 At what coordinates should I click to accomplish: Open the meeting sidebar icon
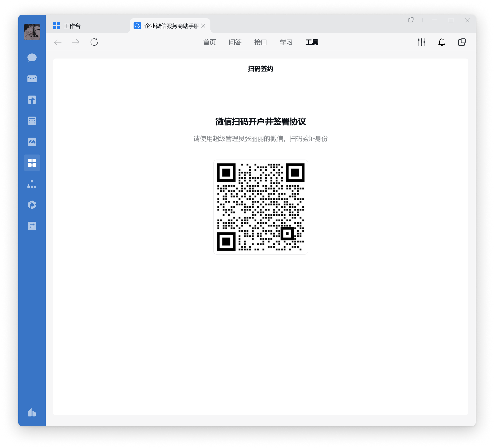[x=32, y=141]
